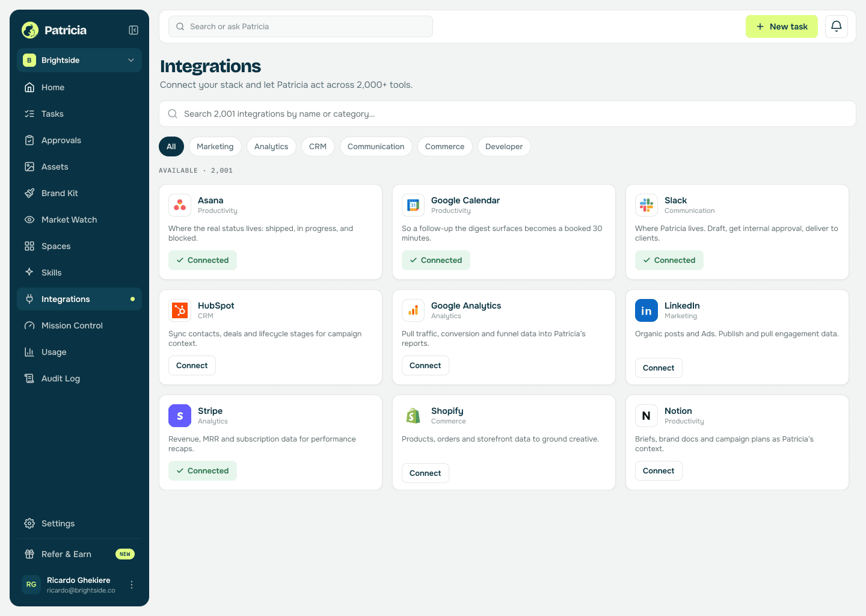Connect the Google Analytics integration
The image size is (866, 616).
(x=425, y=366)
